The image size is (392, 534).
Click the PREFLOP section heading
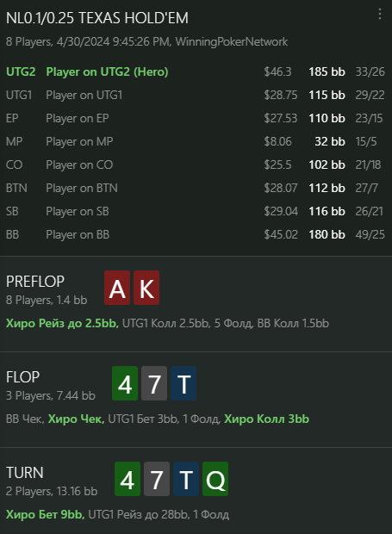pyautogui.click(x=35, y=282)
